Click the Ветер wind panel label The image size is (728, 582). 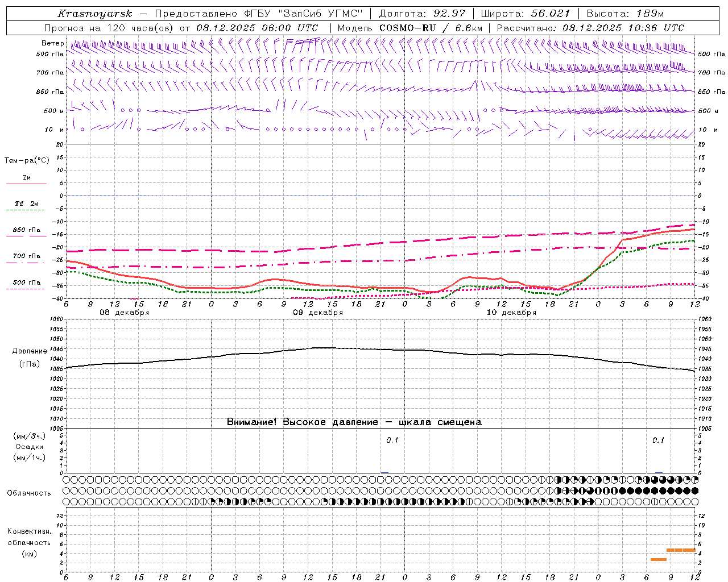coord(52,43)
